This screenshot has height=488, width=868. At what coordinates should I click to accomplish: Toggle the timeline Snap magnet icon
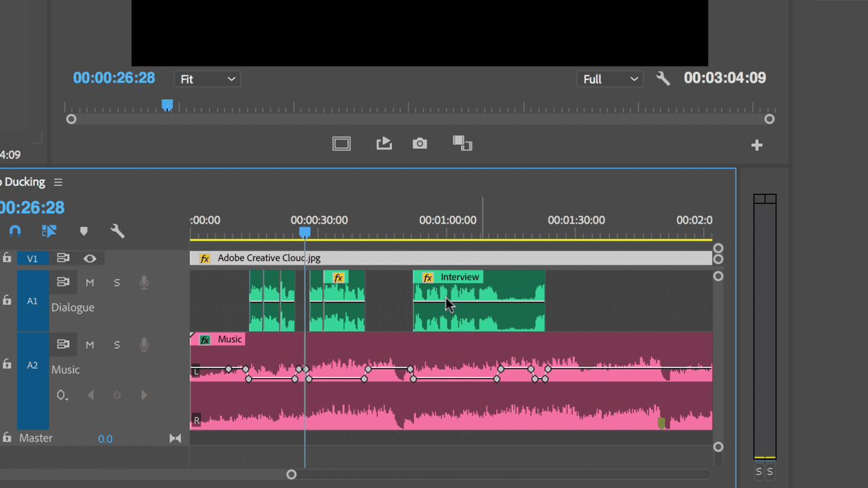pyautogui.click(x=15, y=231)
